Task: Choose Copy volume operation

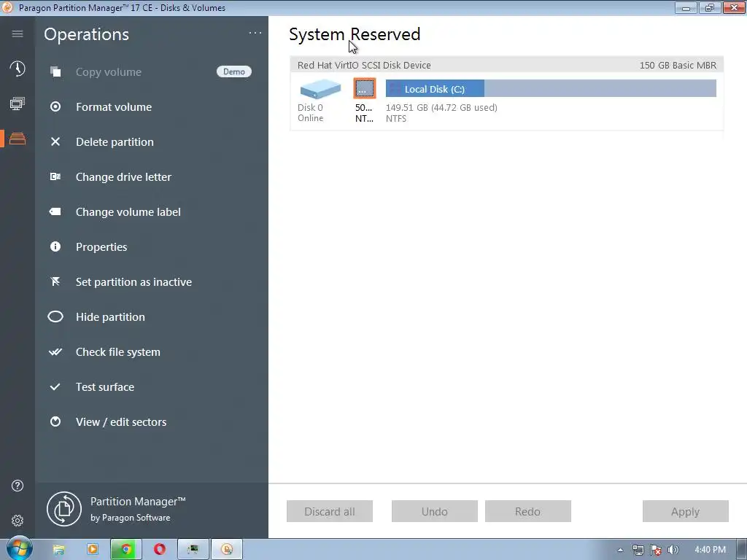Action: pos(108,72)
